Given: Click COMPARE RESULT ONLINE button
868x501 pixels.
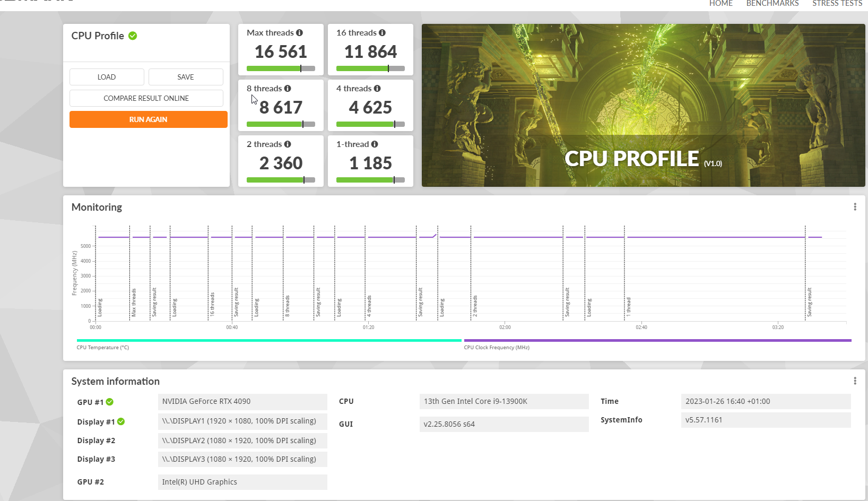Looking at the screenshot, I should pyautogui.click(x=146, y=98).
